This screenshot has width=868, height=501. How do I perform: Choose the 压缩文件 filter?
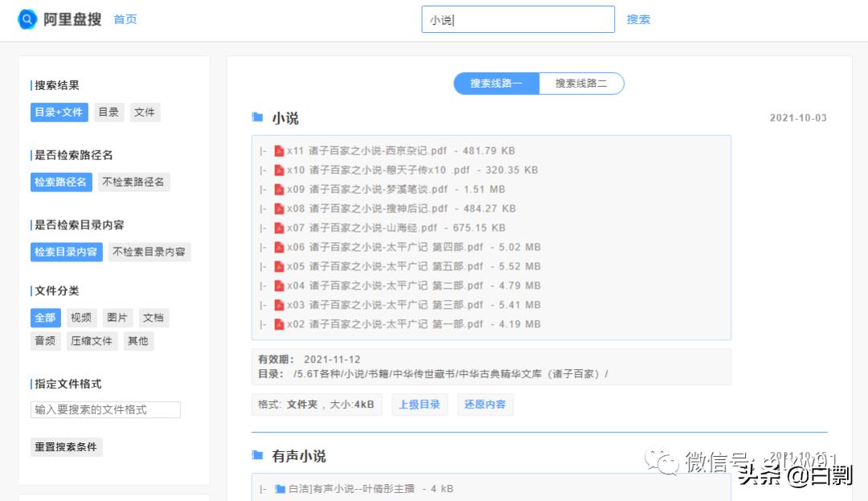pos(91,341)
